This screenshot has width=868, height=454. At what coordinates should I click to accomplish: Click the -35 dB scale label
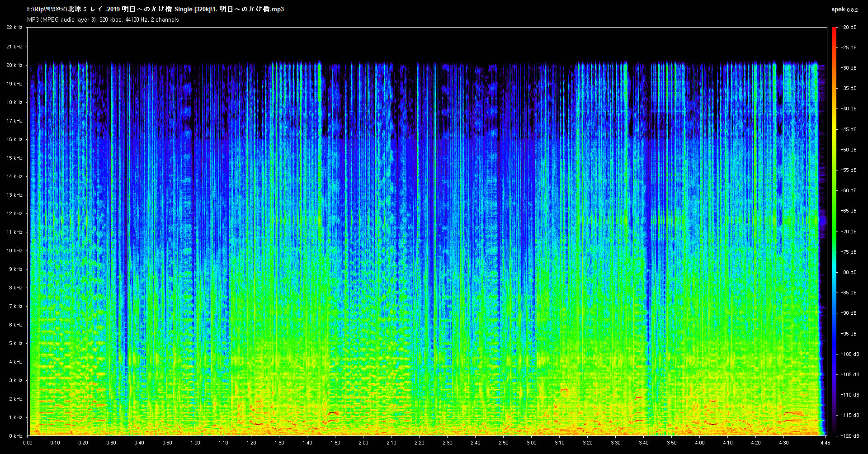coord(849,88)
